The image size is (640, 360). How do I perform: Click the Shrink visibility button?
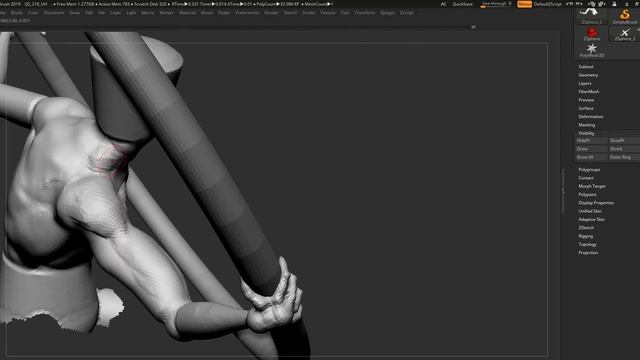(624, 149)
